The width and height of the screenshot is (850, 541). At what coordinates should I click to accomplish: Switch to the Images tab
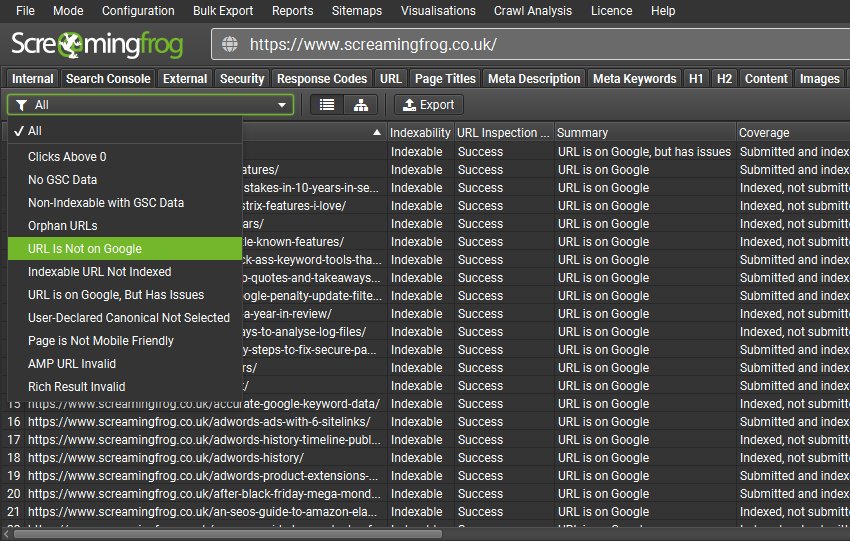[820, 79]
